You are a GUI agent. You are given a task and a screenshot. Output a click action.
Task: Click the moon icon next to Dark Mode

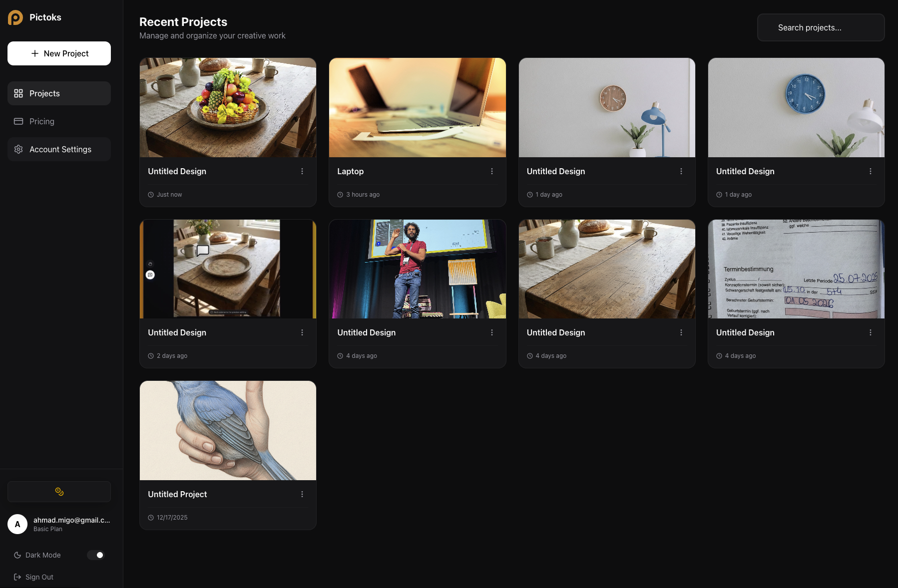[16, 555]
